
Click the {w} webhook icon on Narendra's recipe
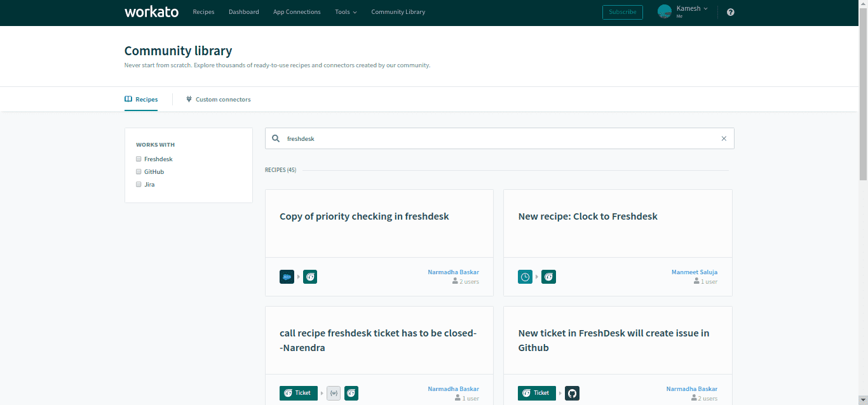coord(334,393)
